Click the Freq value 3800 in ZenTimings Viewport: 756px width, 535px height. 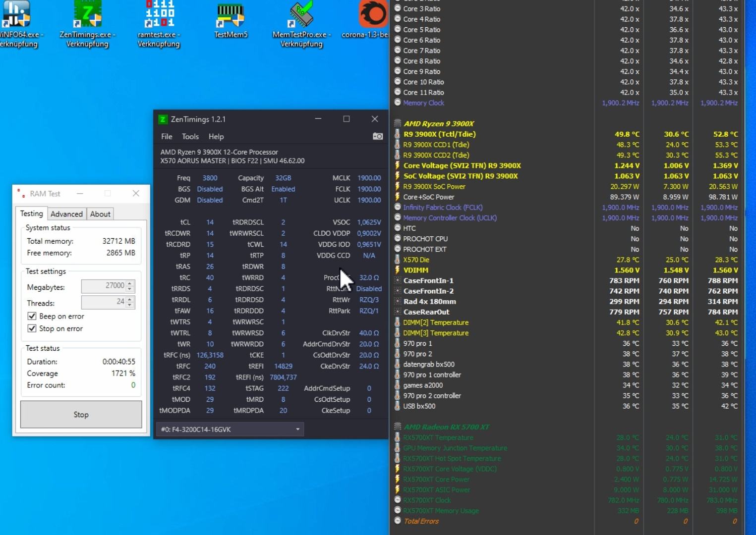pos(210,178)
